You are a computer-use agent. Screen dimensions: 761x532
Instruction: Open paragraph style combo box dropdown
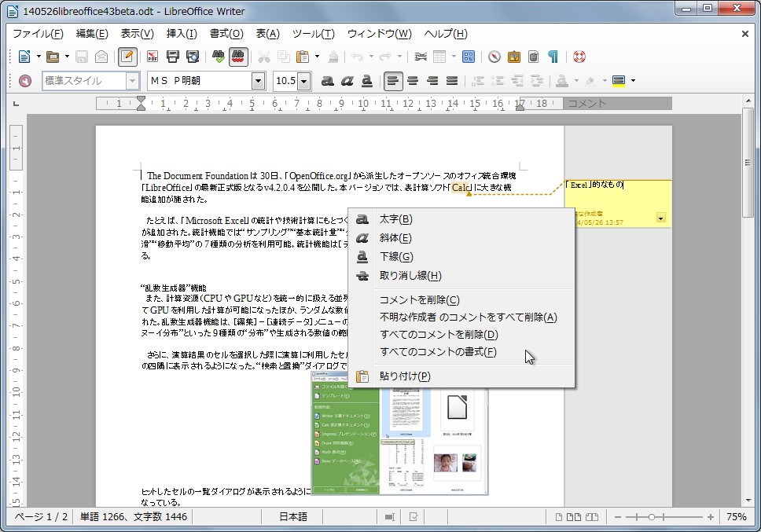132,81
